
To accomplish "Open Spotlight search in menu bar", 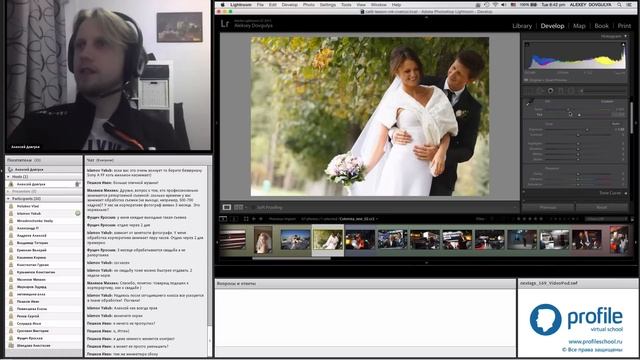I will click(x=619, y=4).
